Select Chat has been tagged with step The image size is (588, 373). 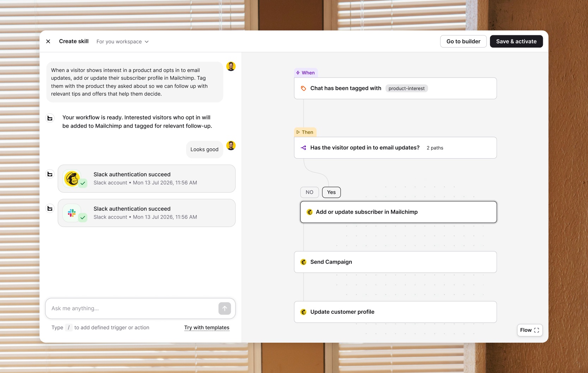[395, 88]
